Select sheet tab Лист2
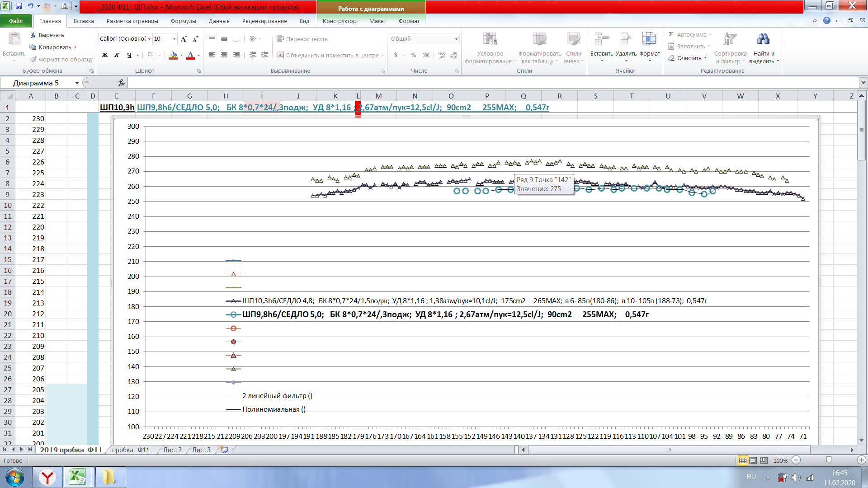 [x=172, y=450]
